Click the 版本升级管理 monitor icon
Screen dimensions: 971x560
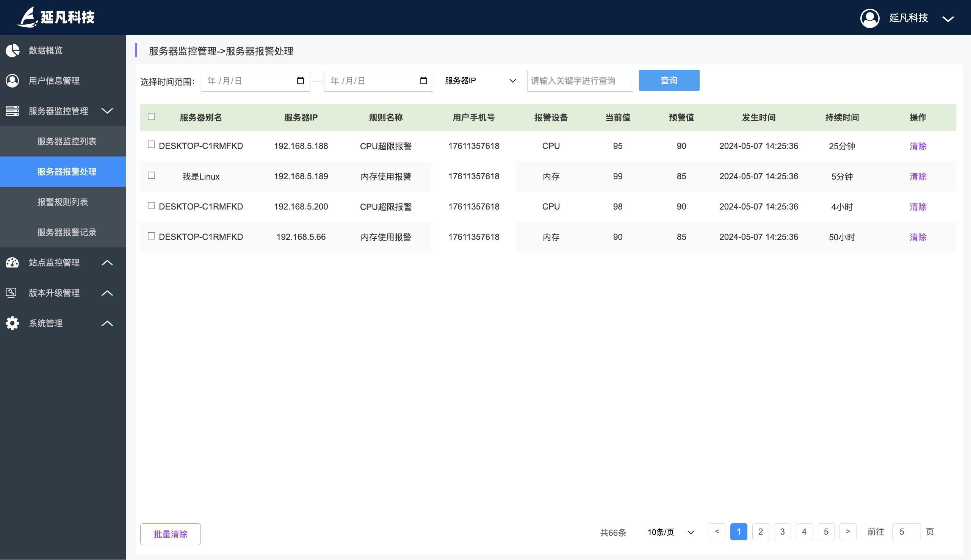click(x=11, y=293)
